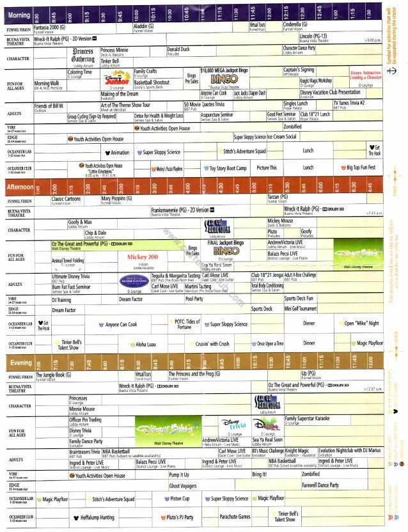The image size is (408, 532).
Task: Click Chip & Dale character appearance
Action: point(95,233)
